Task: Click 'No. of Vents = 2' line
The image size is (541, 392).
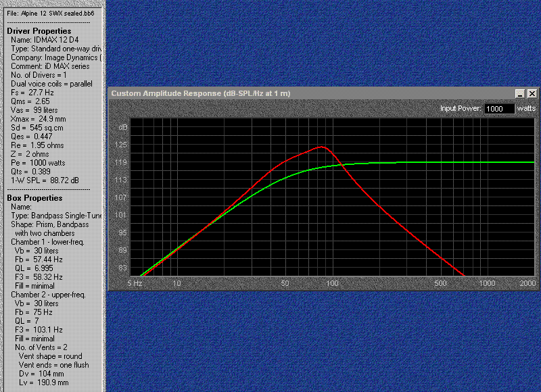Action: (41, 347)
